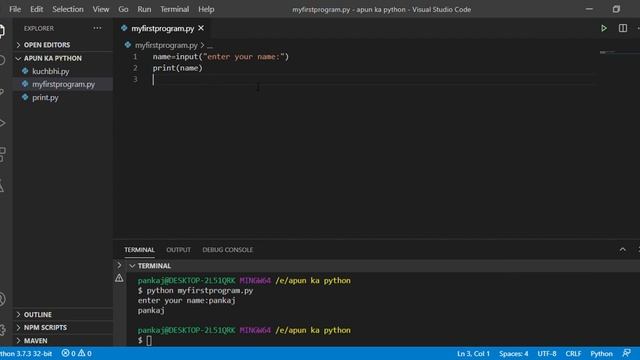Open the Help menu

206,9
